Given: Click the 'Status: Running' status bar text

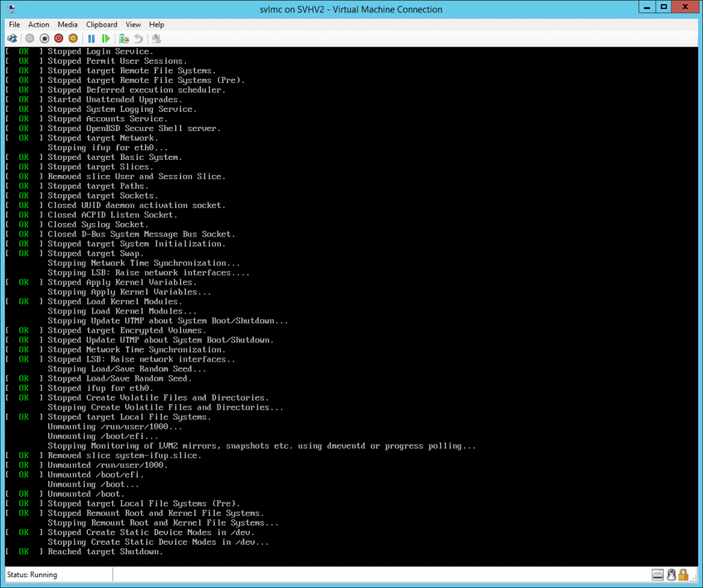Looking at the screenshot, I should pyautogui.click(x=32, y=574).
